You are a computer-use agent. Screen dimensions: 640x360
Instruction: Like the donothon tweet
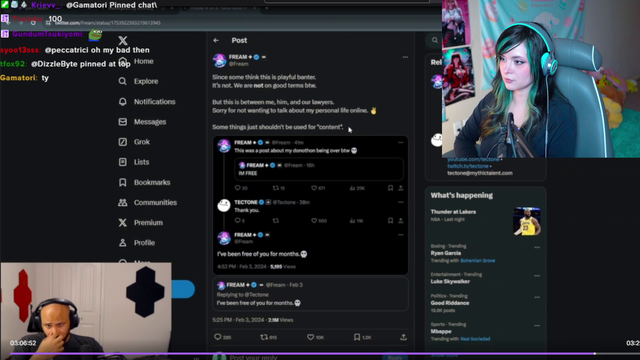[314, 188]
